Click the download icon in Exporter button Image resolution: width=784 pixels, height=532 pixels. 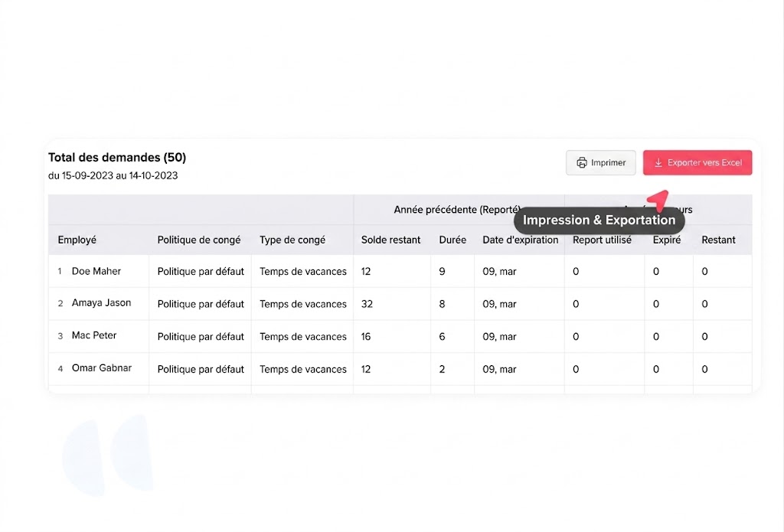(x=658, y=162)
